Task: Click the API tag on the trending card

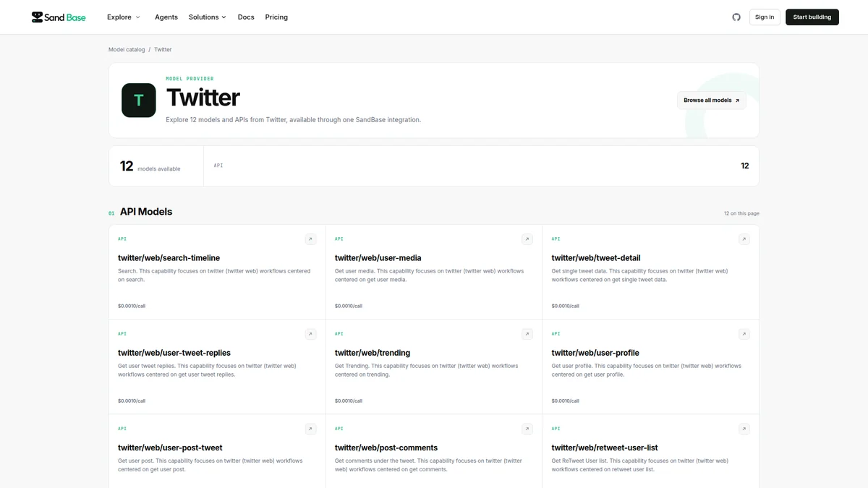Action: tap(339, 334)
